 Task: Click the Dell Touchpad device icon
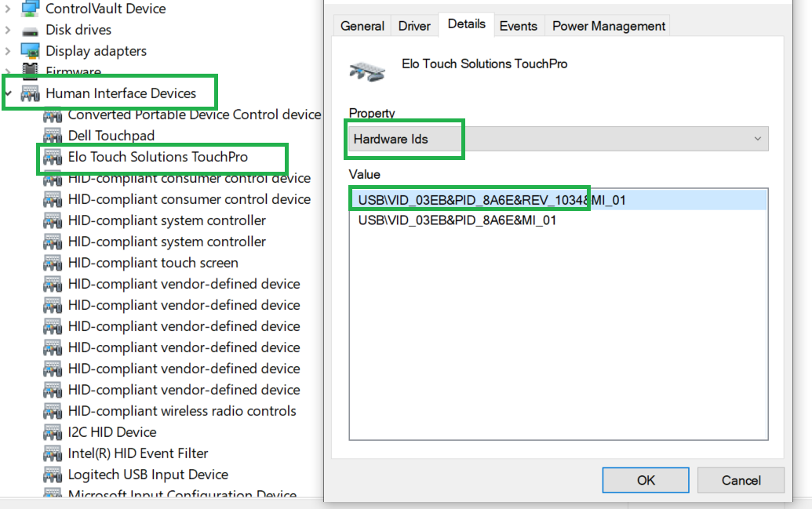point(53,136)
